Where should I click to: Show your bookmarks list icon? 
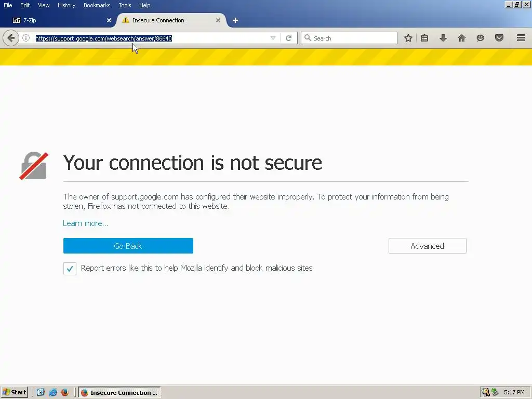point(424,38)
